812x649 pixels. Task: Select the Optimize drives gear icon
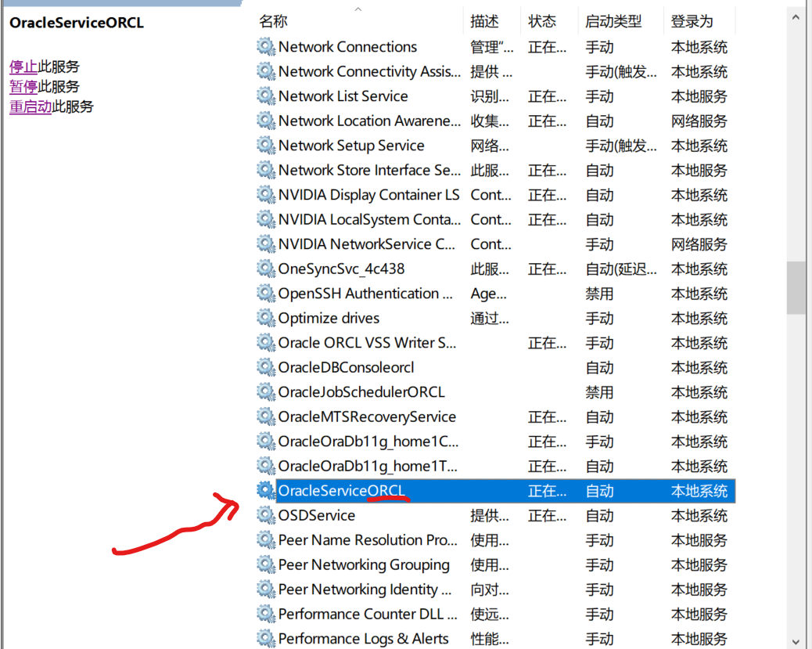pyautogui.click(x=266, y=318)
